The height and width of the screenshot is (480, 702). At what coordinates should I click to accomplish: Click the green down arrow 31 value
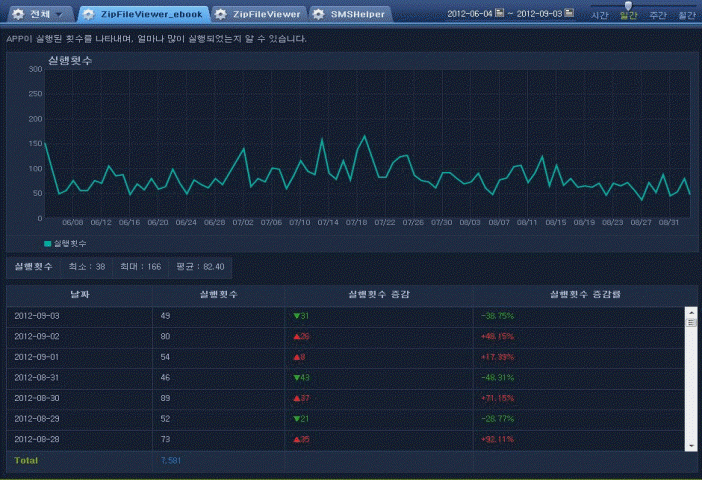pos(301,316)
